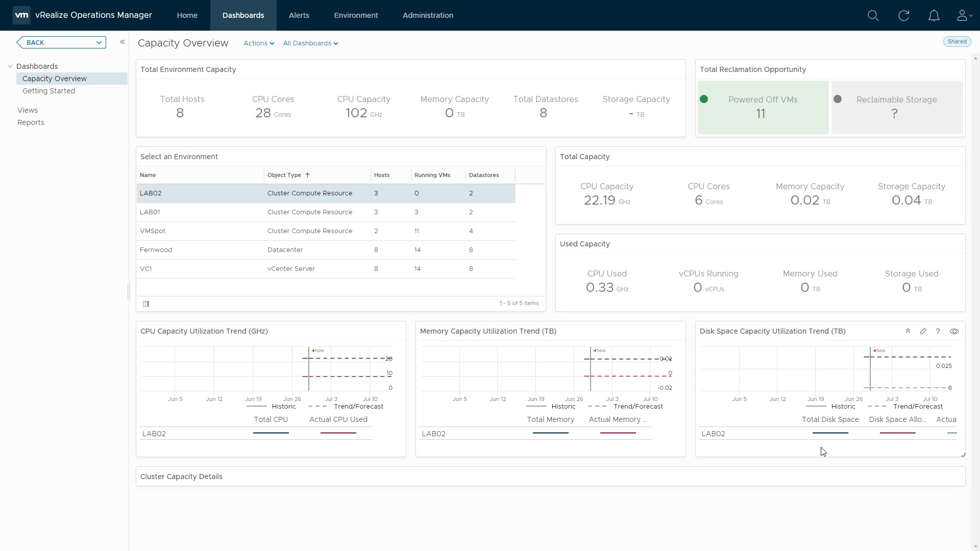Click the Object Type sort arrow
Screen dimensions: 980x551
(308, 175)
